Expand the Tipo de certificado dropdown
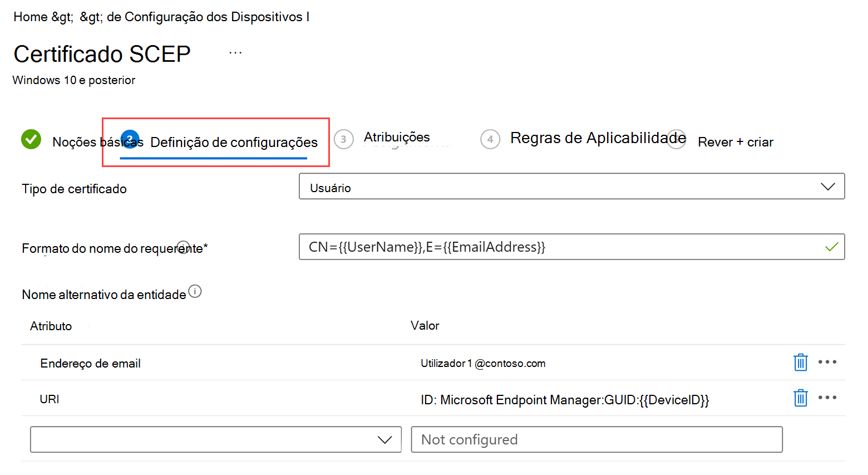 pos(571,187)
